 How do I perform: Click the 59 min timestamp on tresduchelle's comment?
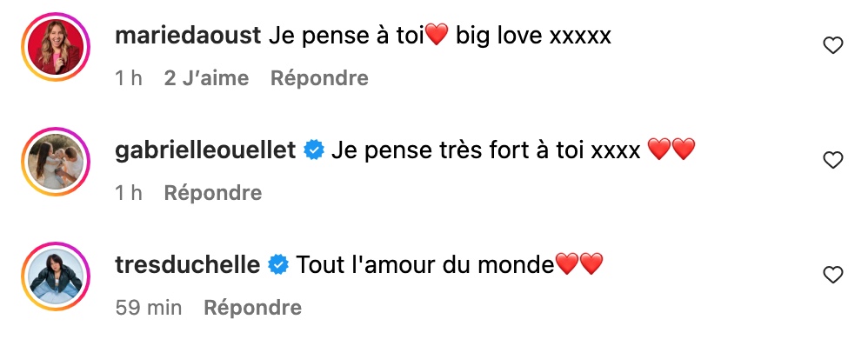click(x=149, y=307)
